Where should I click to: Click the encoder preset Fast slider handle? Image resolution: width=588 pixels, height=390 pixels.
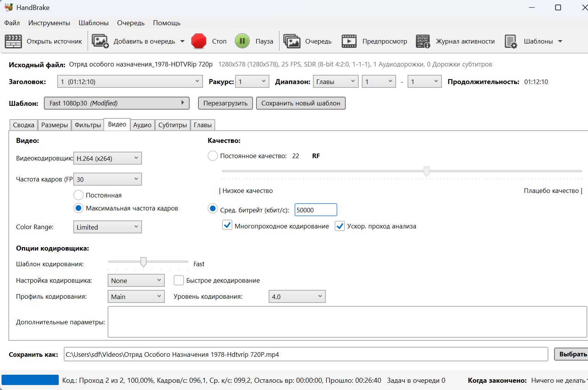point(143,262)
